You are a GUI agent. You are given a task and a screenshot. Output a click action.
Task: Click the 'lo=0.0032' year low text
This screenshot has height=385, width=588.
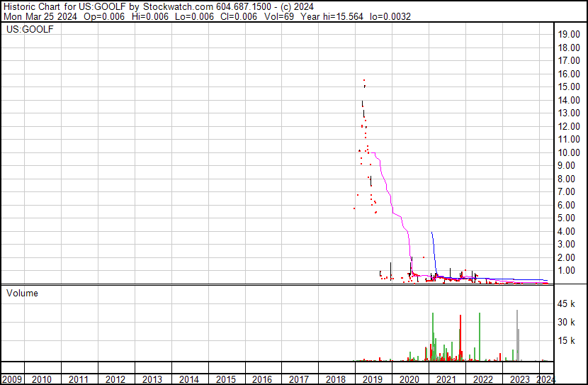(390, 16)
